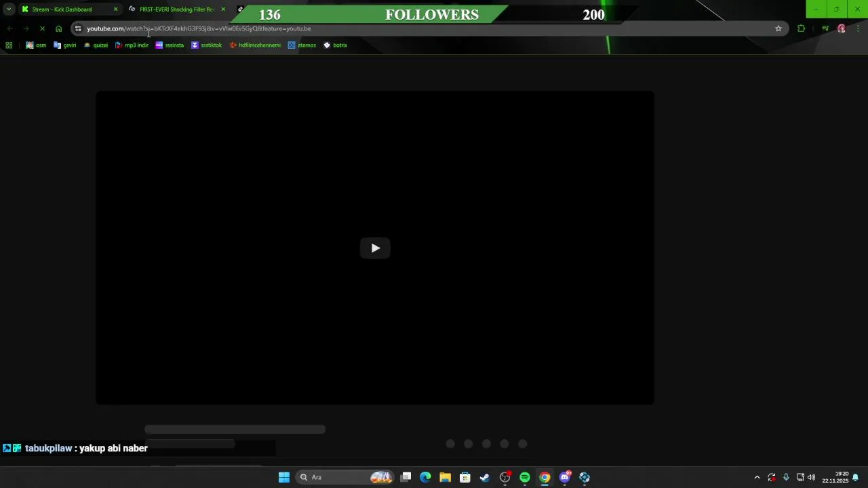Open the taskbar clock and date
868x488 pixels.
(x=835, y=477)
